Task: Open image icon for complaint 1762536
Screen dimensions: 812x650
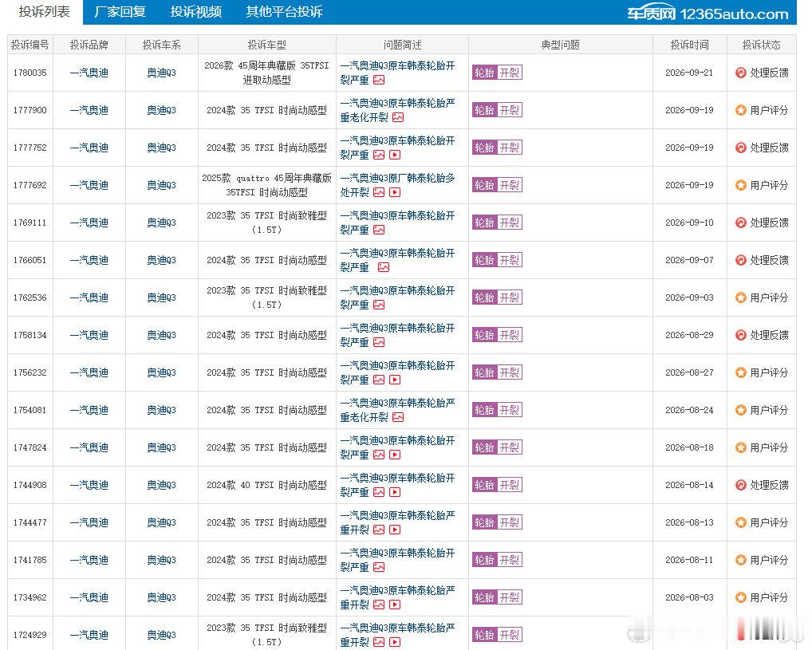Action: tap(379, 305)
